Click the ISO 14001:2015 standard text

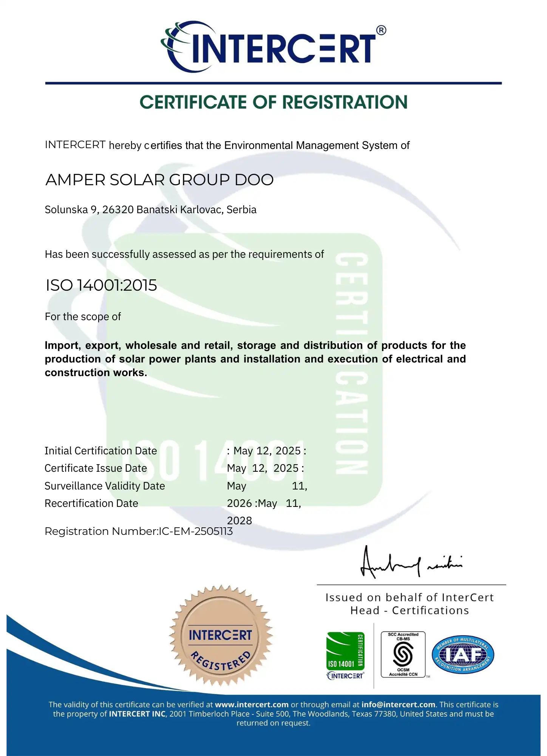pos(101,285)
